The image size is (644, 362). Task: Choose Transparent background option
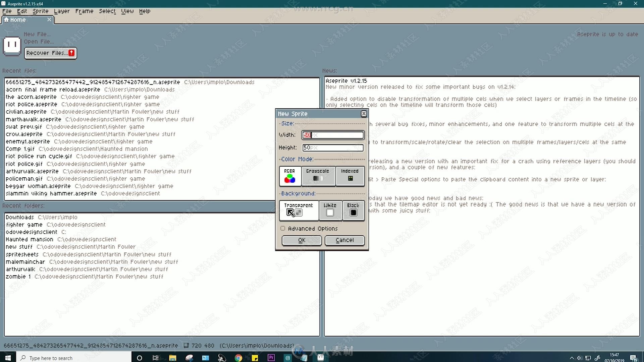pyautogui.click(x=299, y=210)
